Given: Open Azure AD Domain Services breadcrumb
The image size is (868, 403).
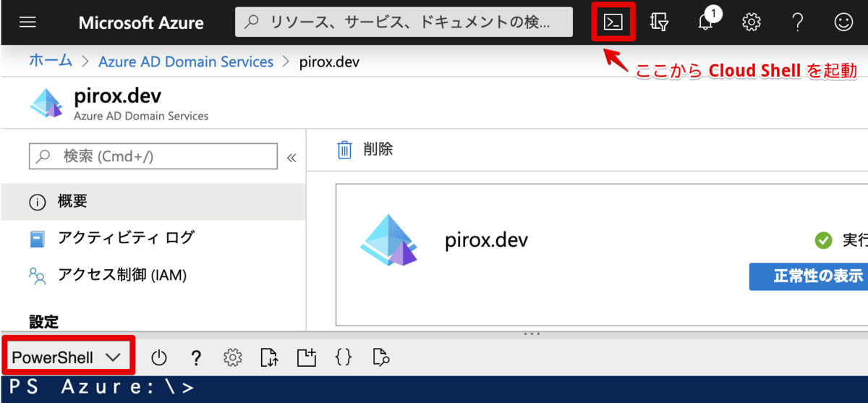Looking at the screenshot, I should coord(186,61).
